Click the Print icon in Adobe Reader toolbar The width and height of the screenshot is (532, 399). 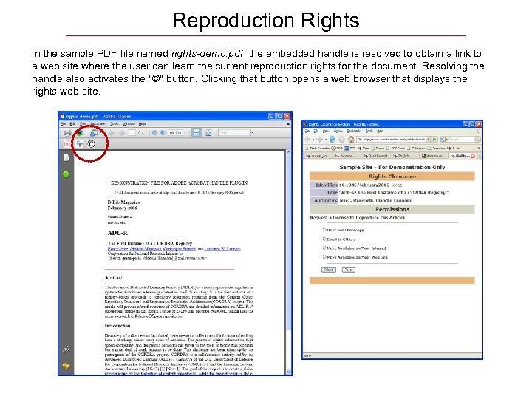tap(67, 133)
